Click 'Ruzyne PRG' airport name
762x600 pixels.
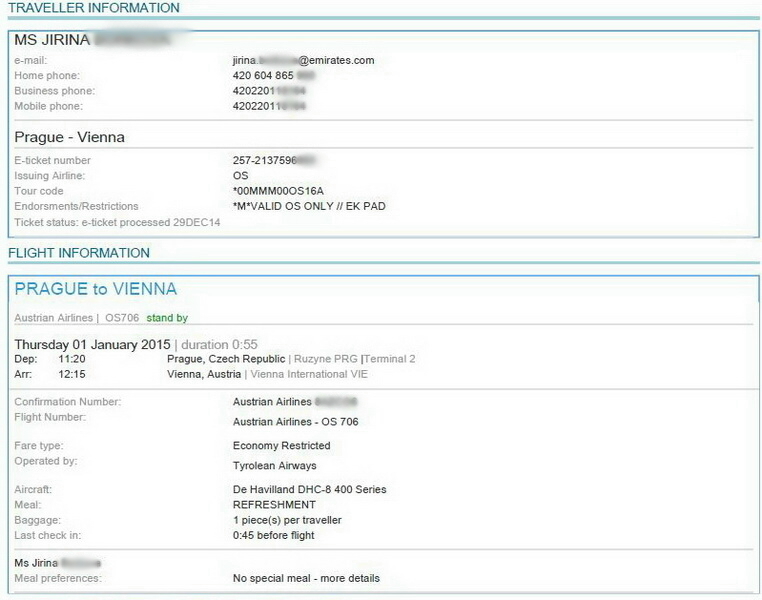coord(326,359)
